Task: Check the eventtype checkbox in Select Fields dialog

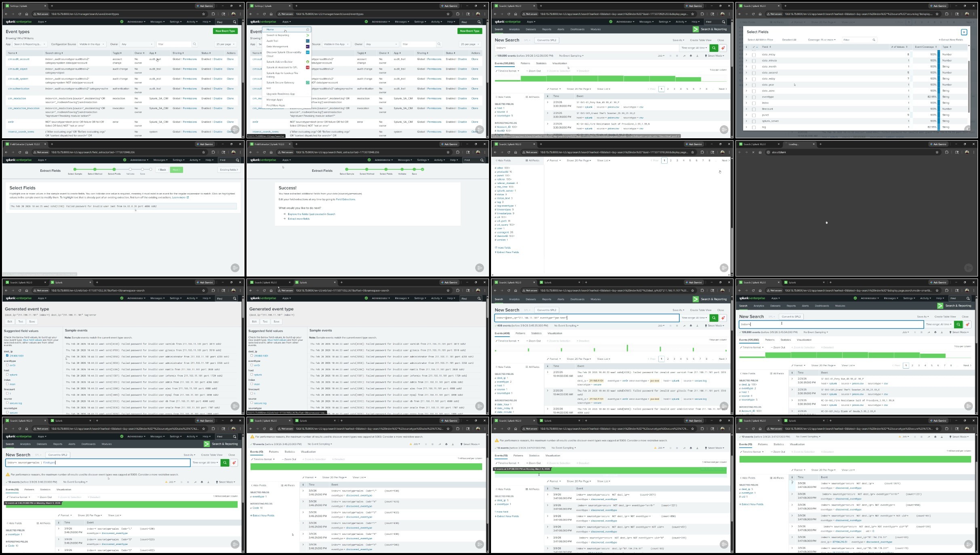Action: pyautogui.click(x=754, y=97)
